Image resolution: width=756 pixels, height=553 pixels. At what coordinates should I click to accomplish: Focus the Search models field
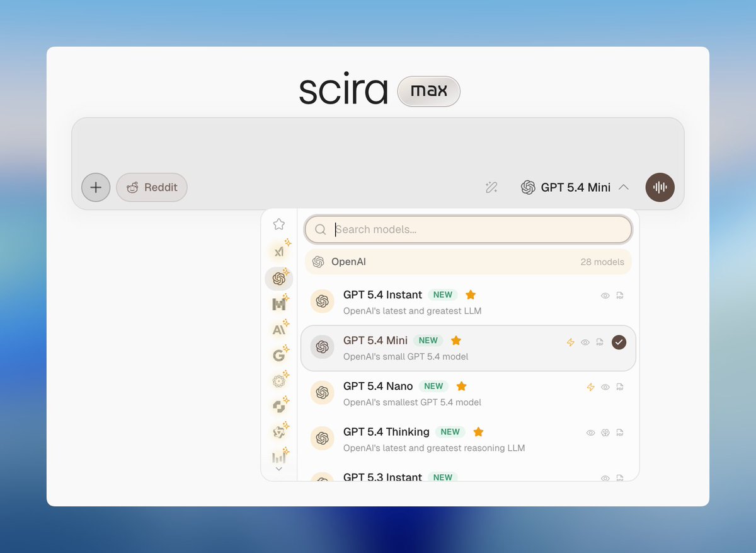(x=468, y=230)
